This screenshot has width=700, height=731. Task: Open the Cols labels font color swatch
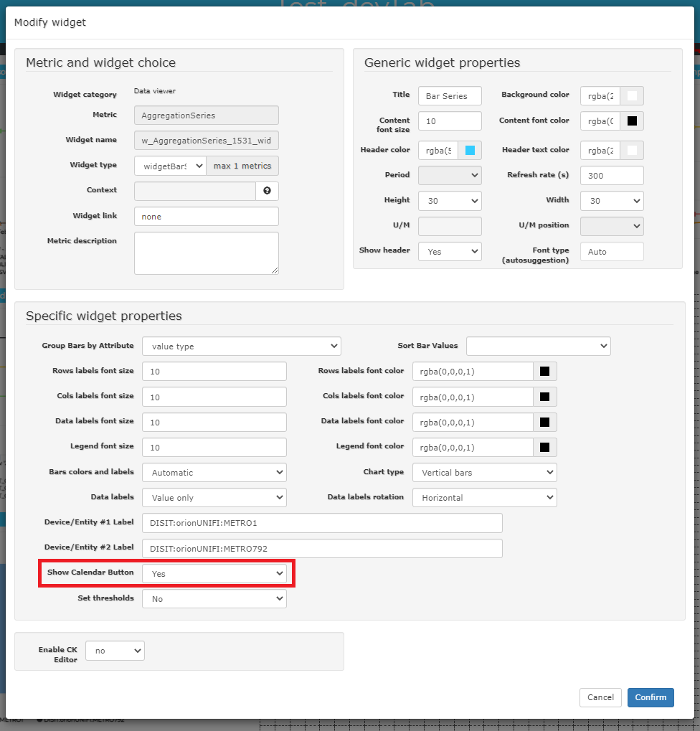pos(544,397)
